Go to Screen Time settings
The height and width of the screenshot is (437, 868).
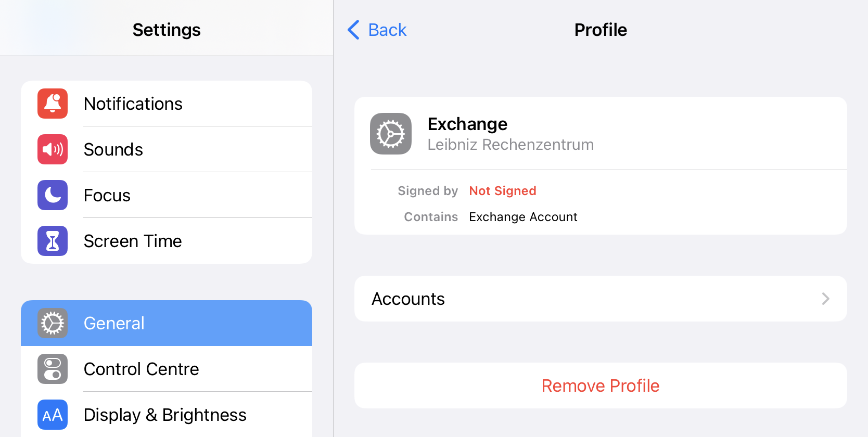pos(133,241)
